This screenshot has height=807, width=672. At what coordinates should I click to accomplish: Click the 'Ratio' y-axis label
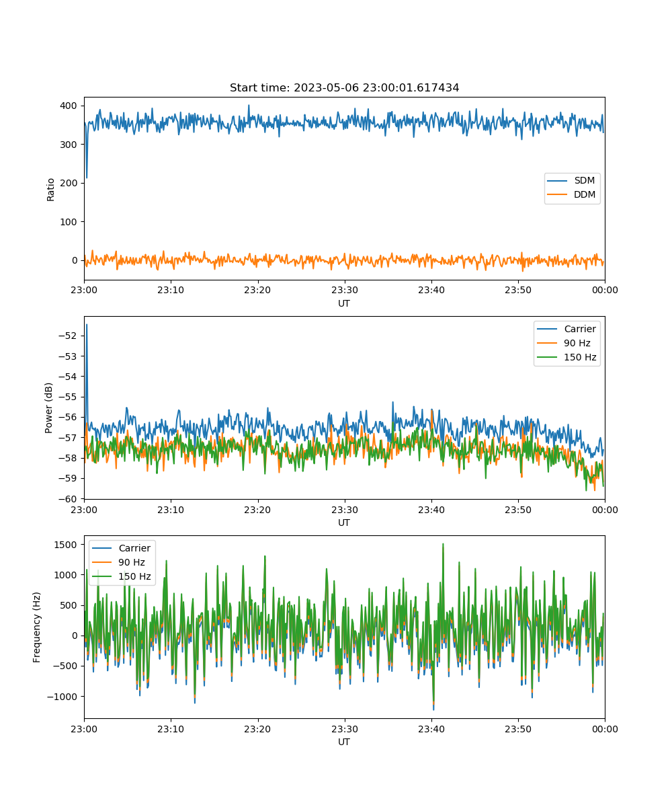click(x=51, y=189)
